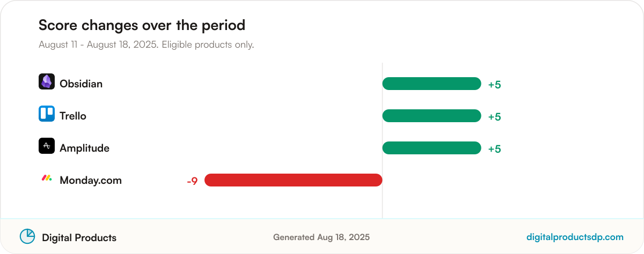644x254 pixels.
Task: Click Trello's green score bar
Action: coord(431,116)
